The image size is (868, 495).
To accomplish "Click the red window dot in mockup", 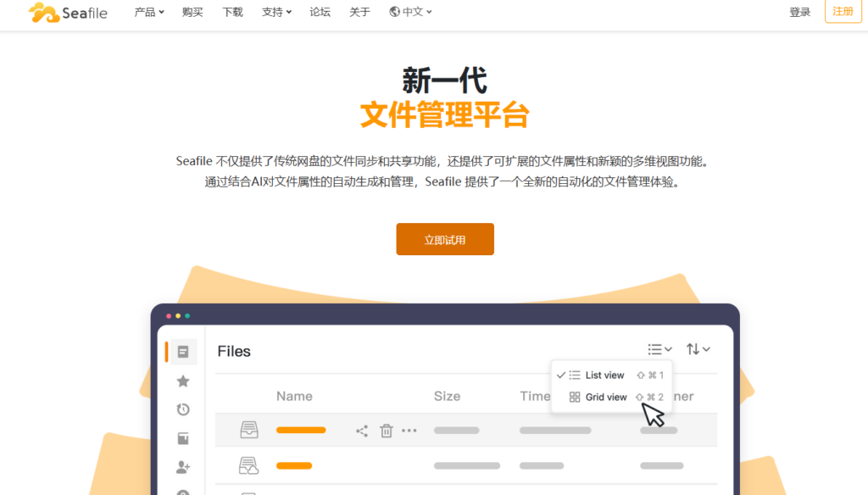I will point(169,315).
